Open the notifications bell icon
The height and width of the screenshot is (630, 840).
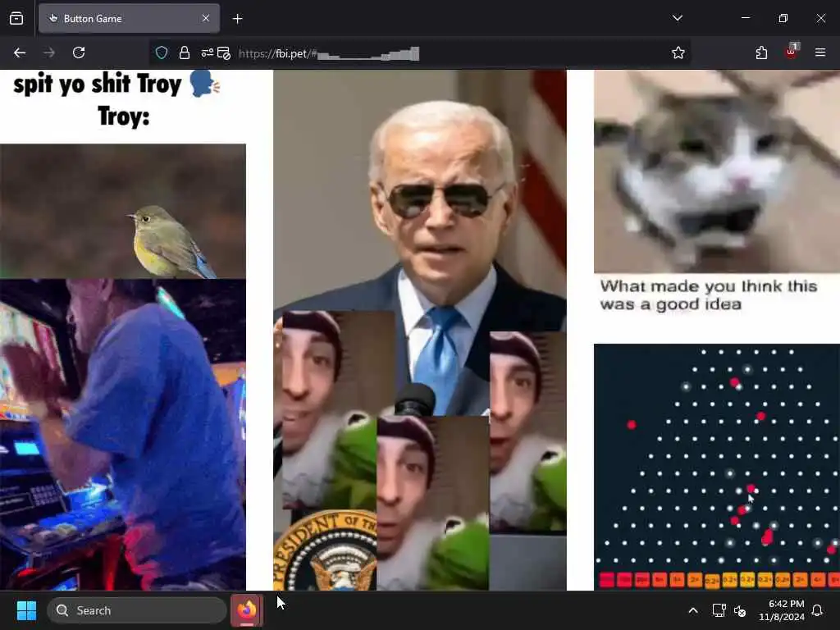pos(818,610)
